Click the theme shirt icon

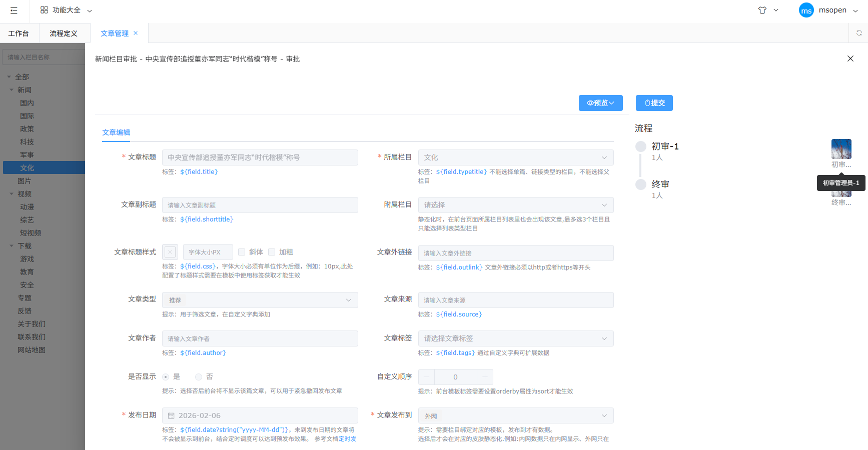coord(762,10)
